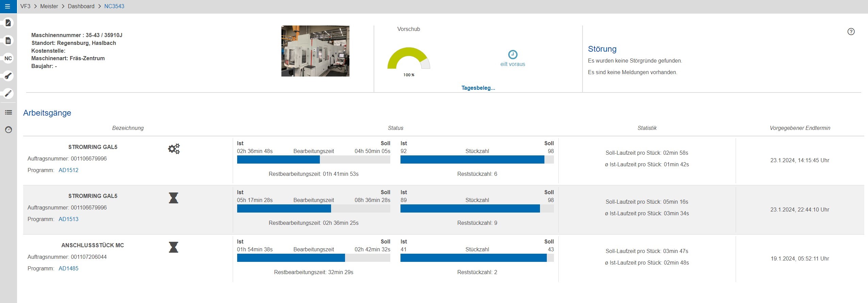Click the hourglass icon in the AD1513 row
This screenshot has width=868, height=303.
(x=174, y=198)
